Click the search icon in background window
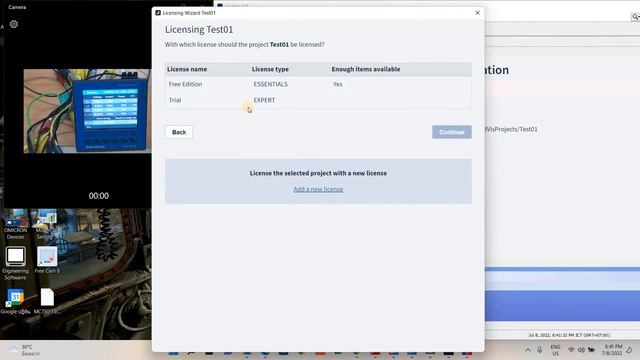The height and width of the screenshot is (360, 640). 635,17
